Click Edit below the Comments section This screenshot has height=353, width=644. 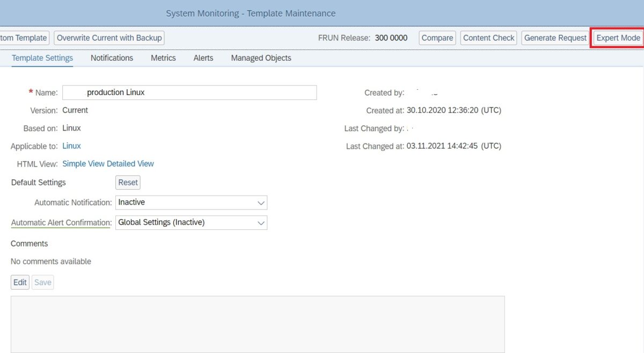coord(19,282)
